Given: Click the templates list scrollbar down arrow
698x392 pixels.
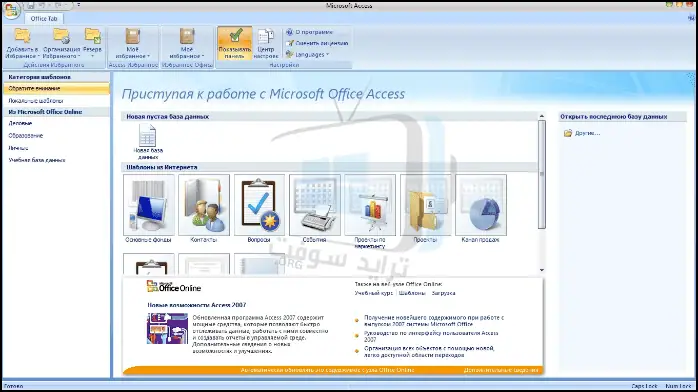Looking at the screenshot, I should tap(542, 270).
